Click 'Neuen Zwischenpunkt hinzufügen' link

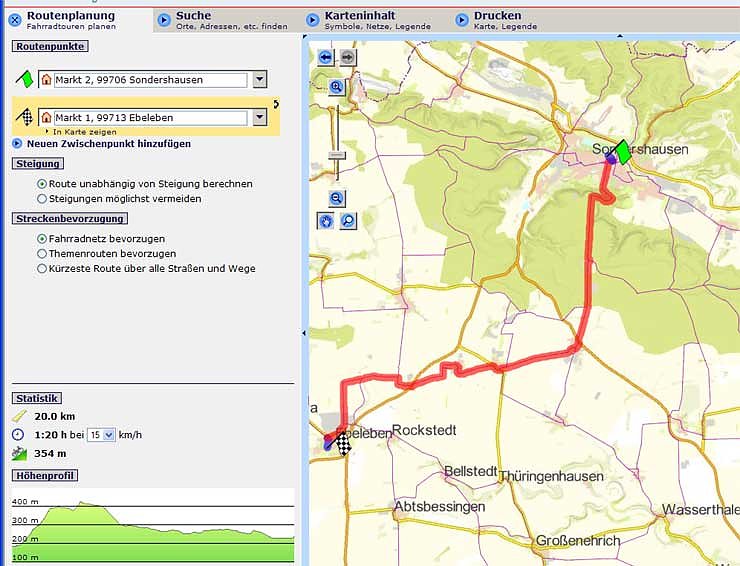pyautogui.click(x=108, y=144)
